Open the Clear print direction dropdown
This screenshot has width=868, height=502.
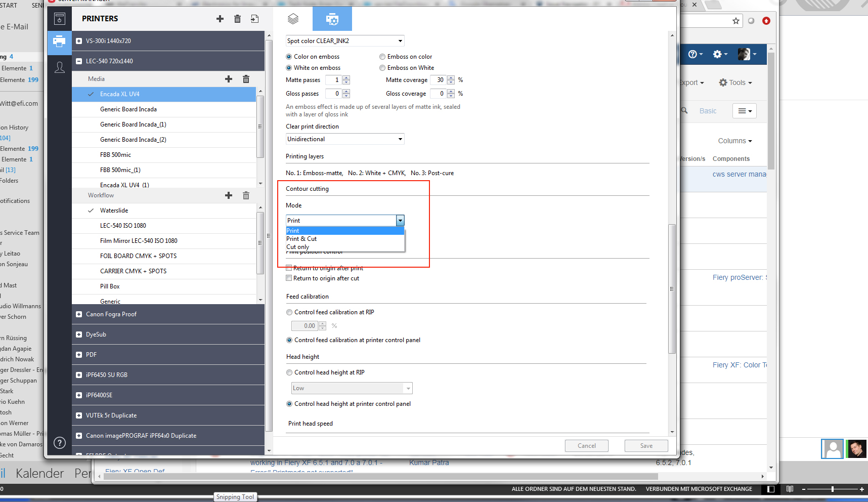345,139
